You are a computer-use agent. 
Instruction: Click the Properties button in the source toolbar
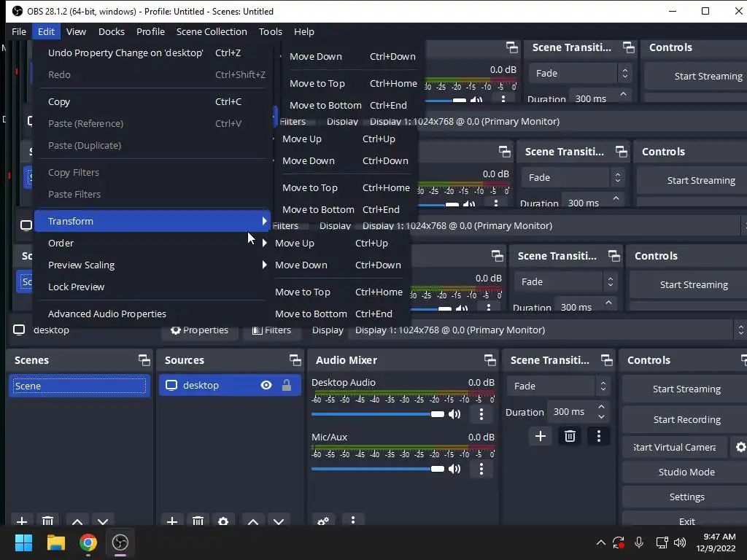coord(200,330)
